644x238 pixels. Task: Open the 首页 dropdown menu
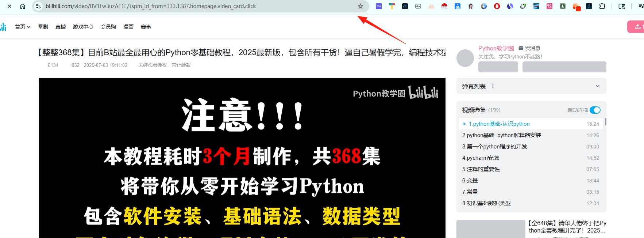click(x=23, y=27)
